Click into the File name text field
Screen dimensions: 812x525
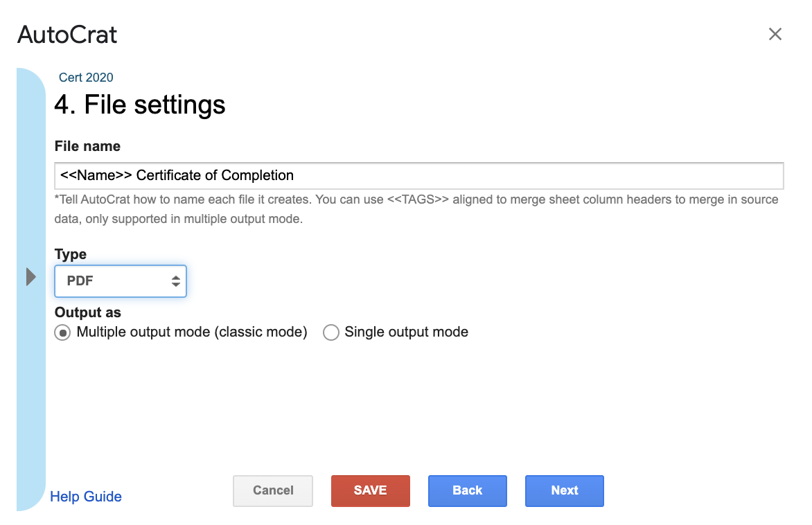tap(419, 175)
